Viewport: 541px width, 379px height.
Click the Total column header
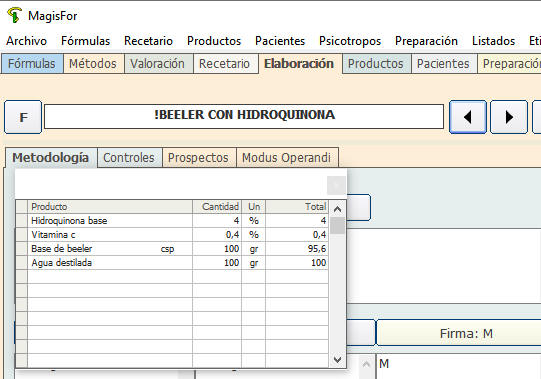[x=297, y=206]
